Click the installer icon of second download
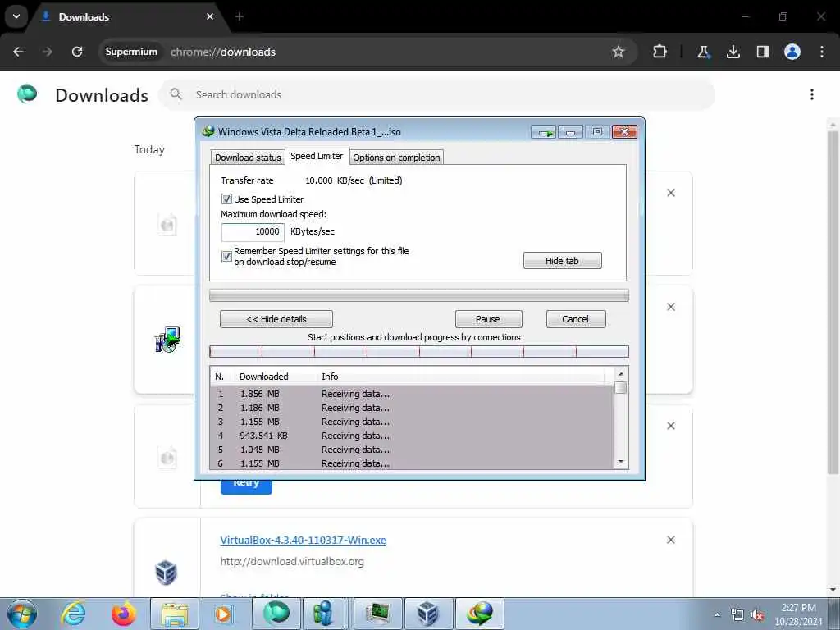 [x=167, y=340]
